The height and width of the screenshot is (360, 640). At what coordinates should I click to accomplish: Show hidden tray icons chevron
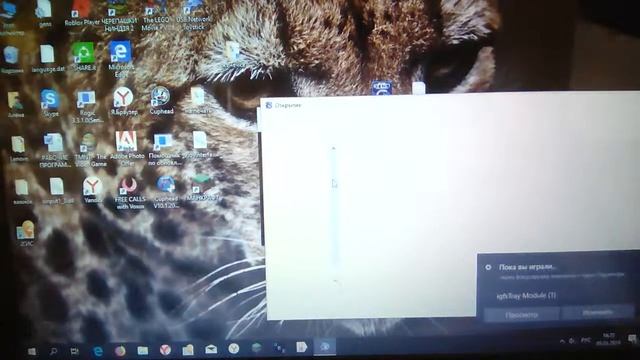(562, 341)
